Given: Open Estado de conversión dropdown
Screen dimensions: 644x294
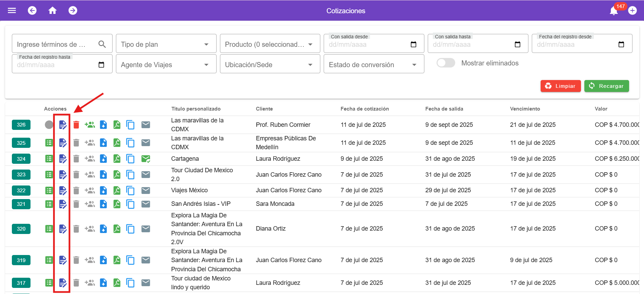Looking at the screenshot, I should pos(374,65).
